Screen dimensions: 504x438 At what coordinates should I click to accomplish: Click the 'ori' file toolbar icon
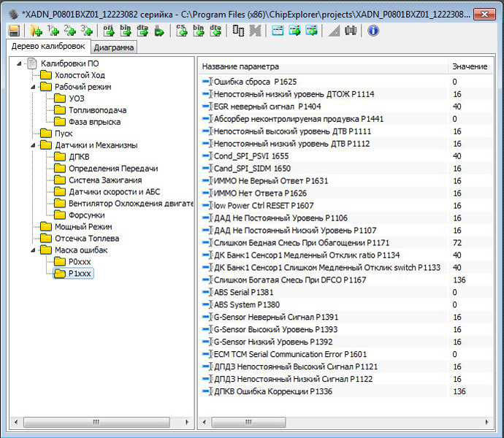click(x=109, y=31)
